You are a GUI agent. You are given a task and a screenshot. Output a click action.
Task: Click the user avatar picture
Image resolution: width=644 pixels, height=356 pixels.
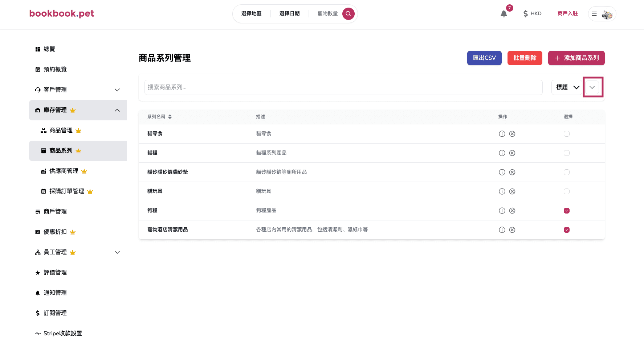(607, 14)
